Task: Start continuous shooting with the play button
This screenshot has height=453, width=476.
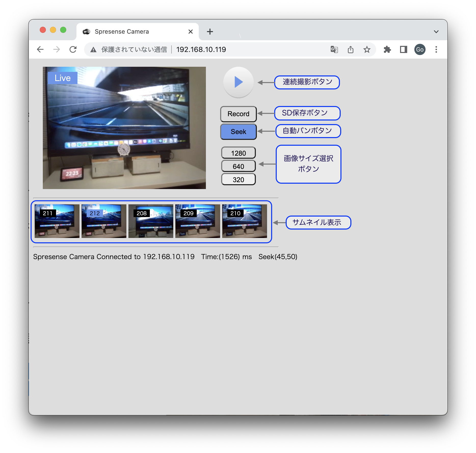Action: coord(238,82)
